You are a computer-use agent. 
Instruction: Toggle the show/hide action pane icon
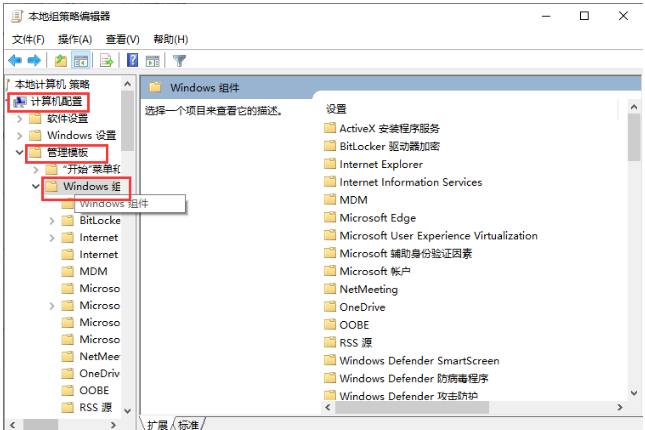[153, 61]
